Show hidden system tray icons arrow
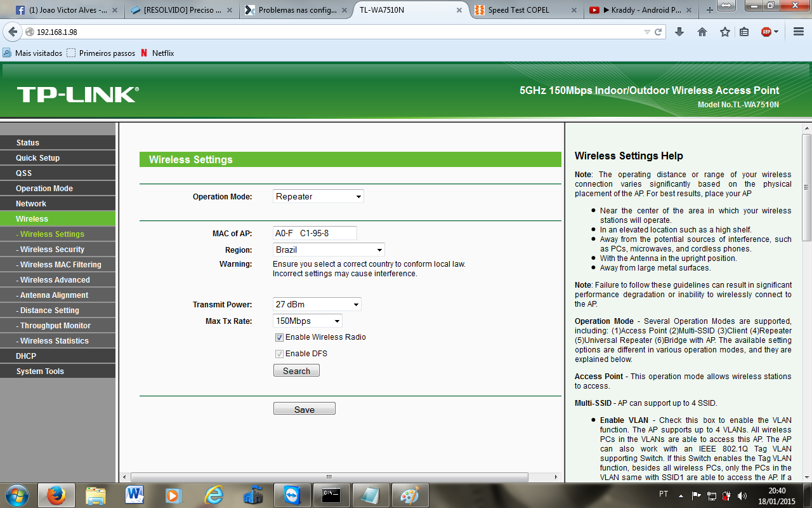 pos(681,495)
